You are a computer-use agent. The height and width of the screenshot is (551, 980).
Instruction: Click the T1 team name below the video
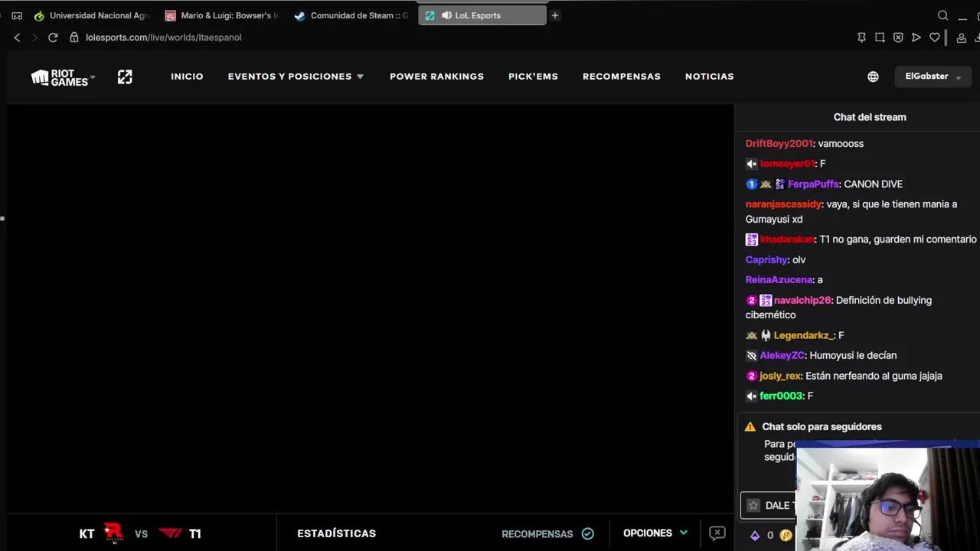tap(195, 534)
